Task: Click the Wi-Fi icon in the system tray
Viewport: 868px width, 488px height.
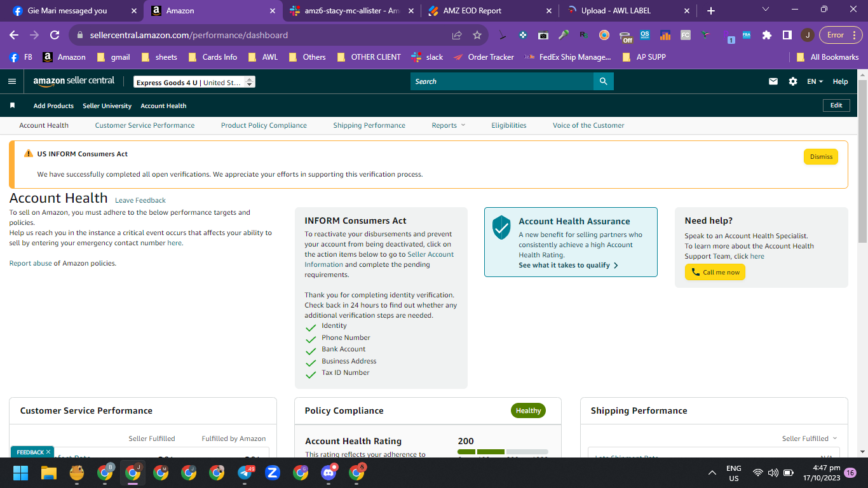Action: pos(757,473)
